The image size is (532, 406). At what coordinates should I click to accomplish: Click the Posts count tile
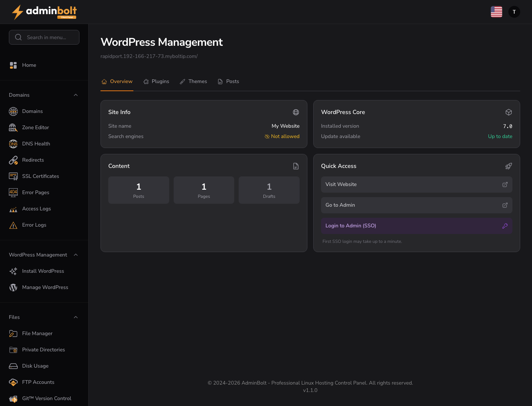point(139,190)
